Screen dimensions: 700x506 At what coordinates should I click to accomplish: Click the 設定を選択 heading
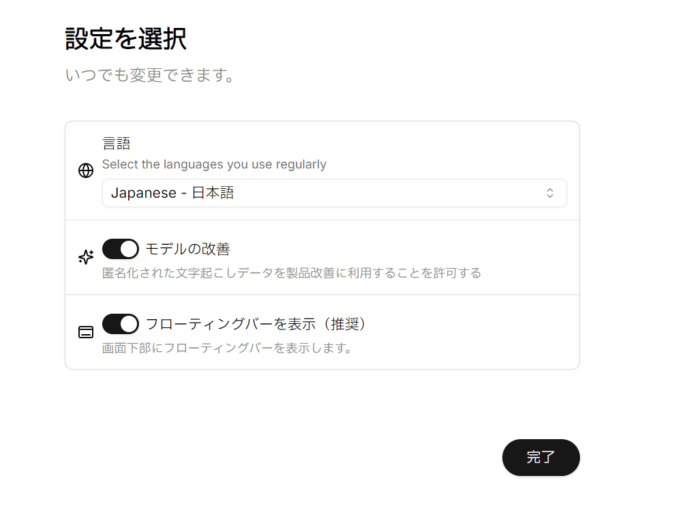(125, 39)
